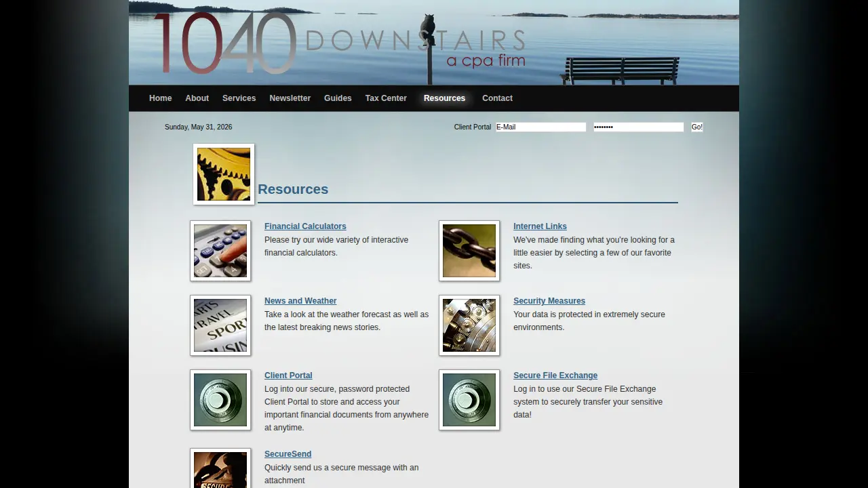Open the Tax Center menu
The height and width of the screenshot is (488, 868).
pos(386,98)
